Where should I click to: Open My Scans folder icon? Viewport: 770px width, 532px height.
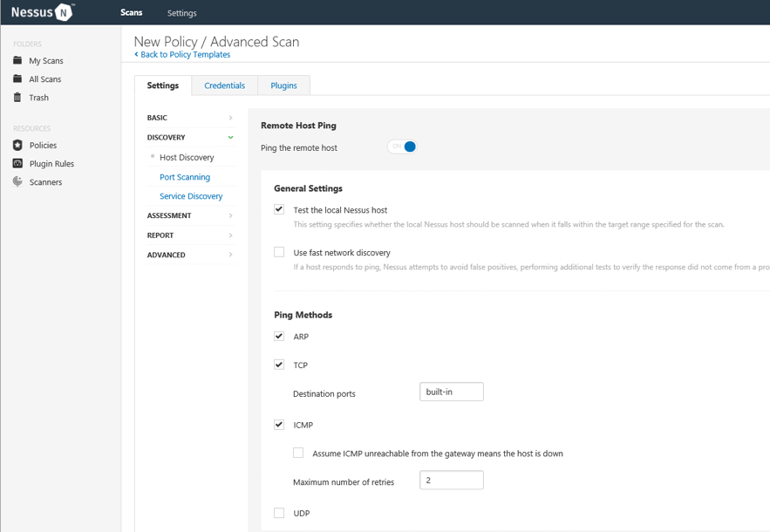tap(17, 60)
